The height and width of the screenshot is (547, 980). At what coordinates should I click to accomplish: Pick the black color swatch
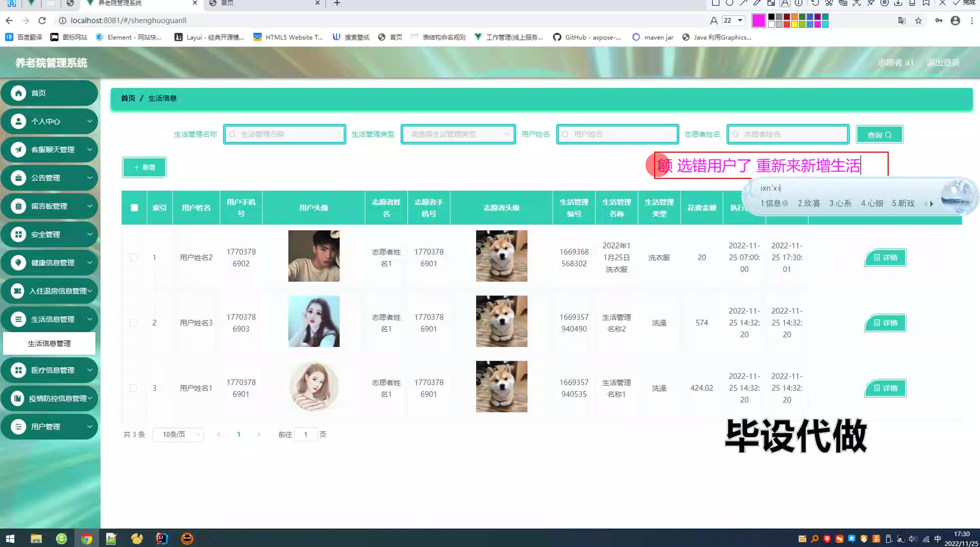pyautogui.click(x=771, y=17)
